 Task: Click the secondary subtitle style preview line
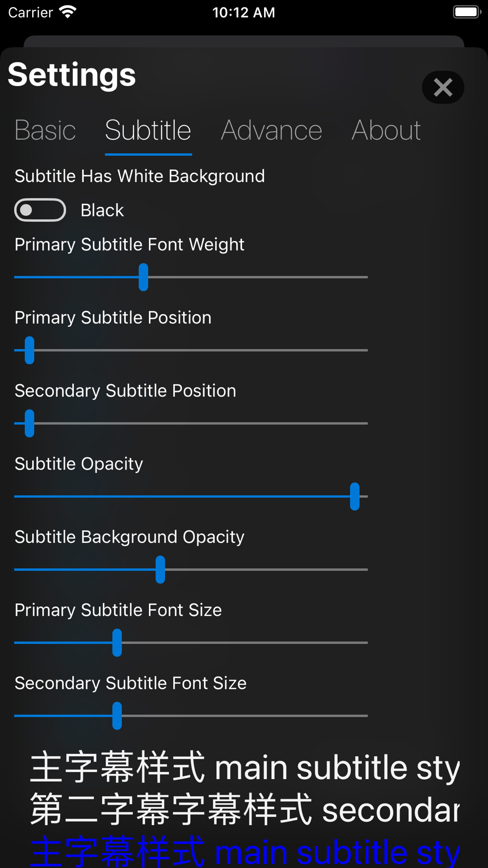click(x=245, y=809)
